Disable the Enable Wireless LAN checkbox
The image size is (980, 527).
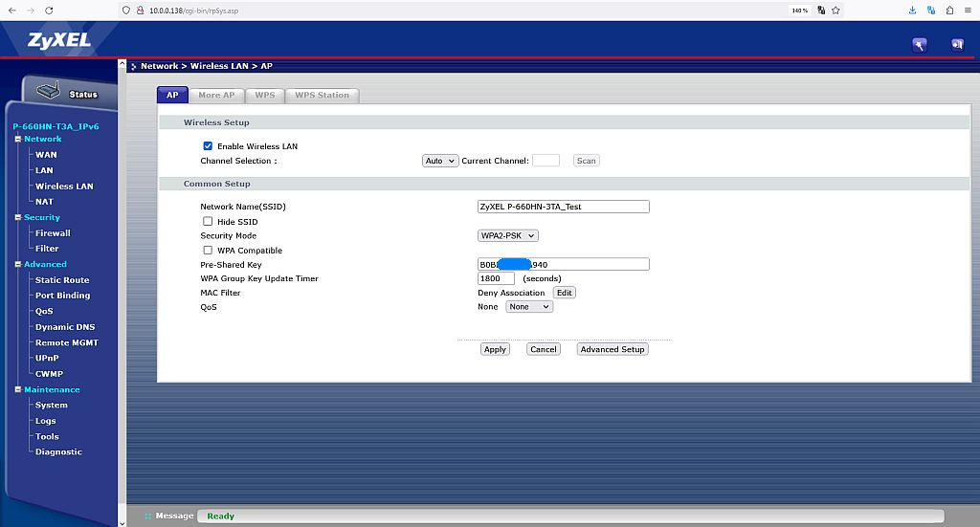pos(208,146)
